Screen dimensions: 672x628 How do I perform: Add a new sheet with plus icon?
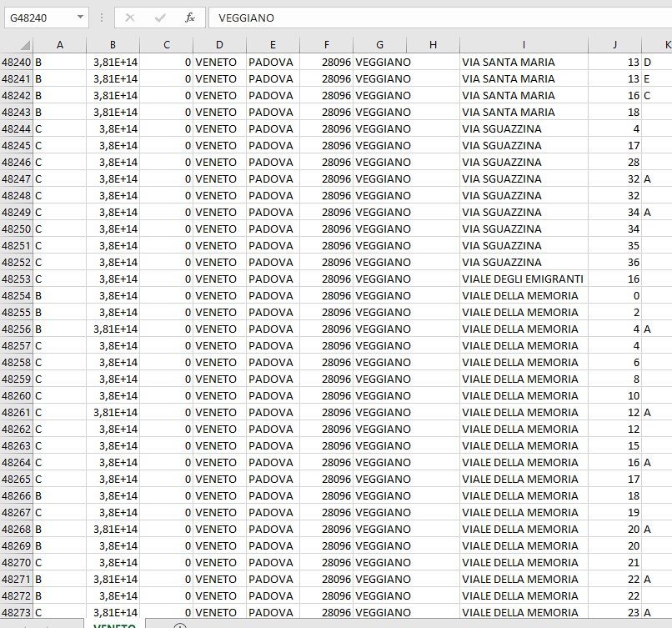pyautogui.click(x=180, y=625)
